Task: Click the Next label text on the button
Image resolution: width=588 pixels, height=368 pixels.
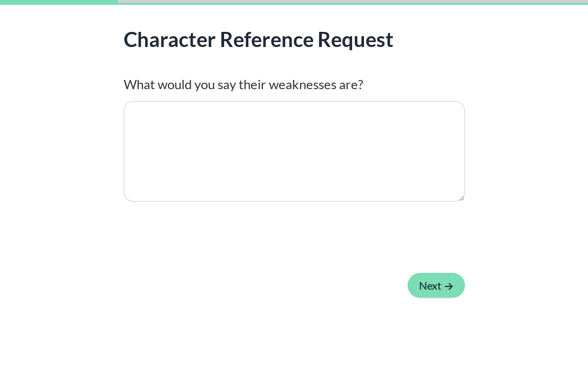Action: [430, 285]
